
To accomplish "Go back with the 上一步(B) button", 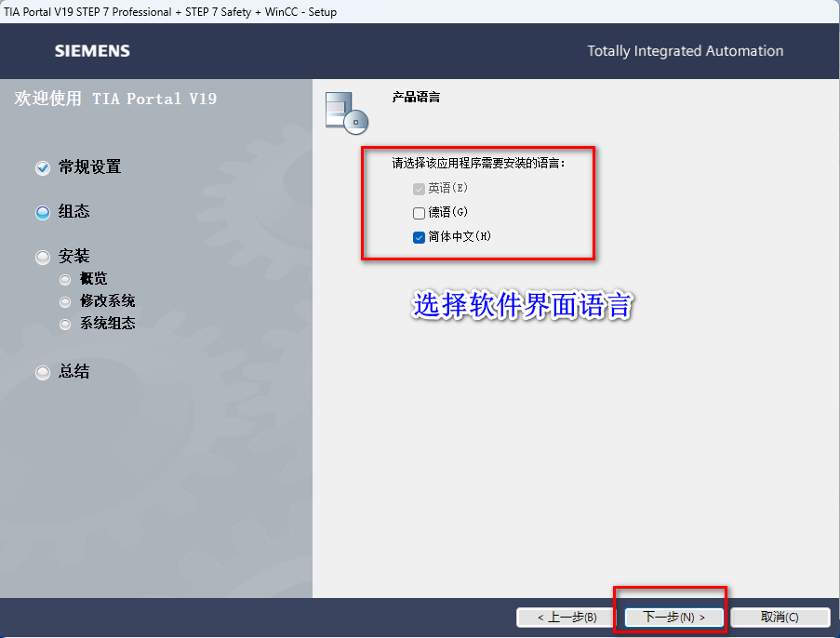I will click(x=567, y=618).
